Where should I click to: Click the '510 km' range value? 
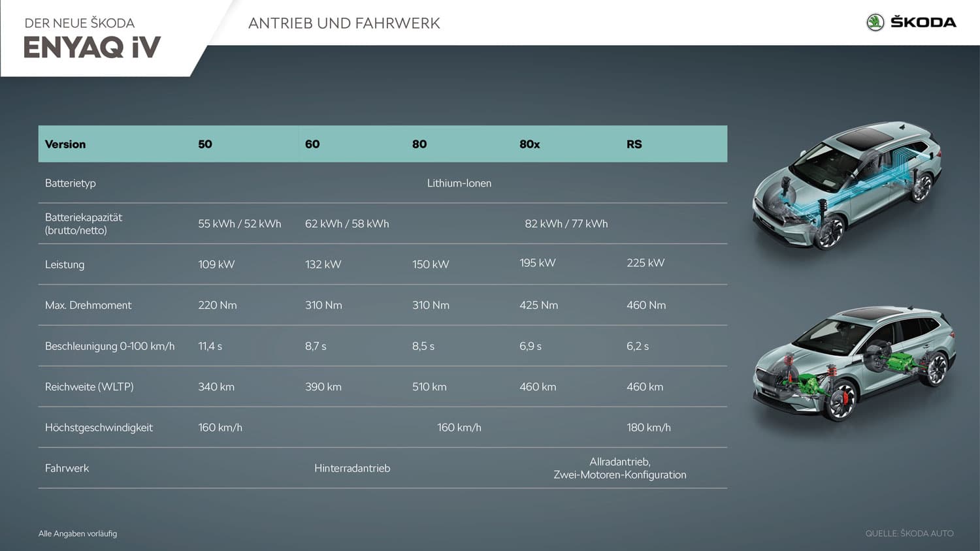pyautogui.click(x=429, y=387)
